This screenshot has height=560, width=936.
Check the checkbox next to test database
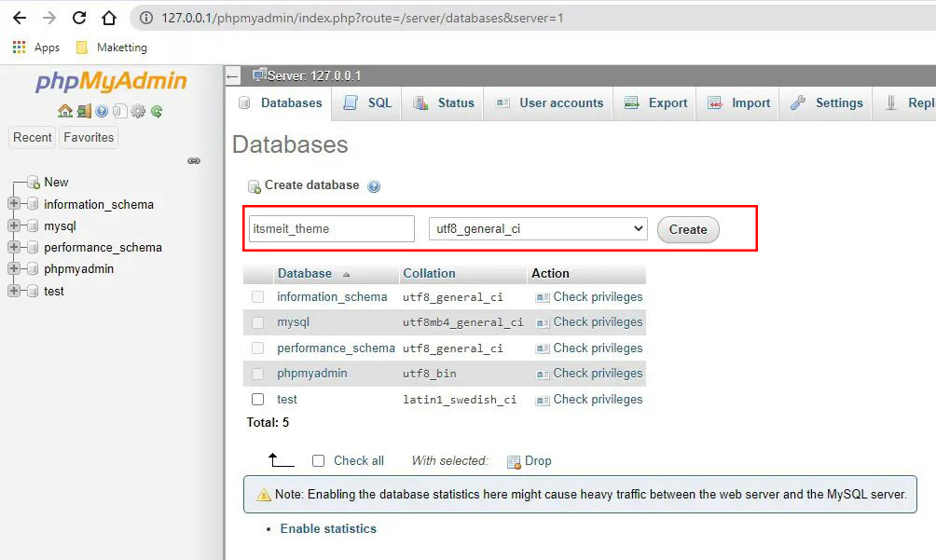258,399
